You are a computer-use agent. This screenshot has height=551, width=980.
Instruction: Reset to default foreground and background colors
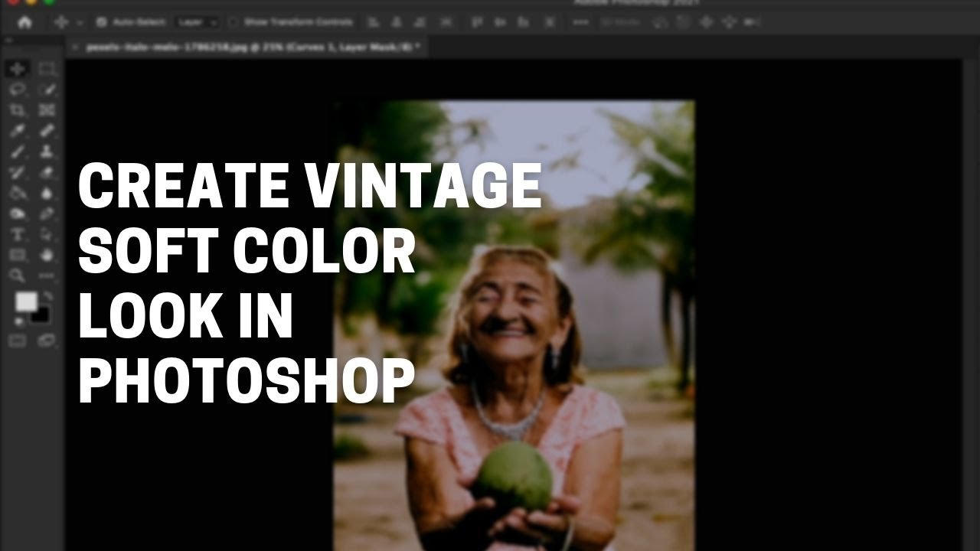coord(19,321)
